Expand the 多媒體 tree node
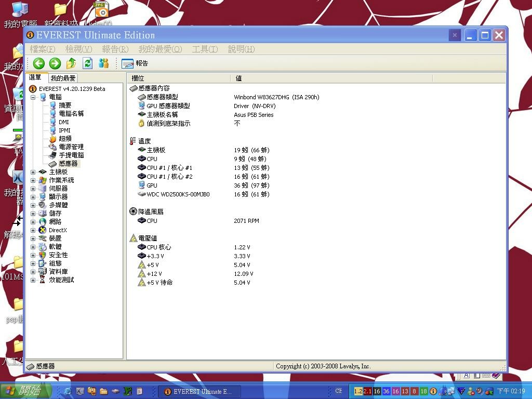532x399 pixels. click(33, 205)
